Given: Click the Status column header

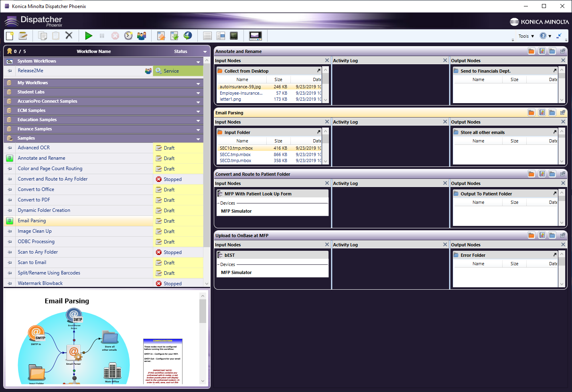Looking at the screenshot, I should click(181, 51).
